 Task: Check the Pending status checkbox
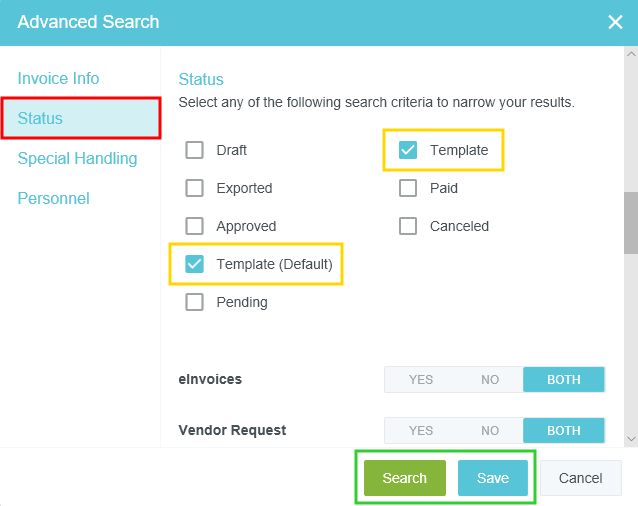coord(194,302)
